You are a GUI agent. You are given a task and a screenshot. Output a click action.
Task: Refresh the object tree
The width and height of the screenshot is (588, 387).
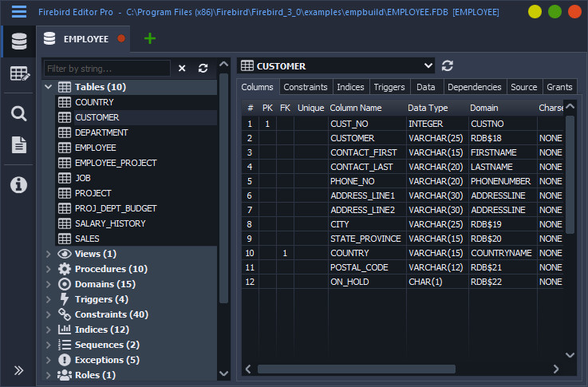(x=203, y=69)
